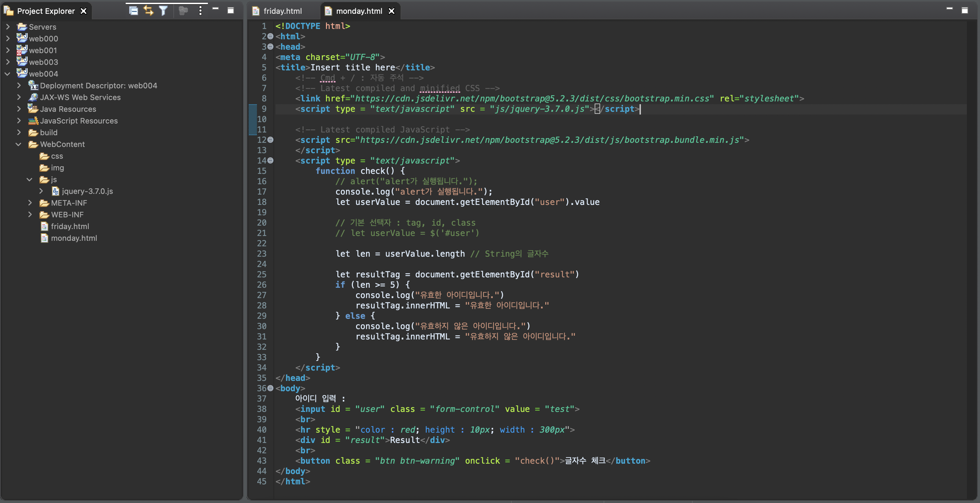Close the monday.html editor tab
This screenshot has height=503, width=980.
pyautogui.click(x=392, y=11)
